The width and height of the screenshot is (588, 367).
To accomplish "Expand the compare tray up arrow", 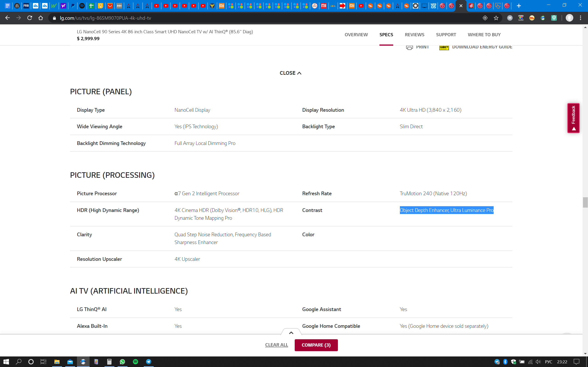I will click(x=291, y=333).
